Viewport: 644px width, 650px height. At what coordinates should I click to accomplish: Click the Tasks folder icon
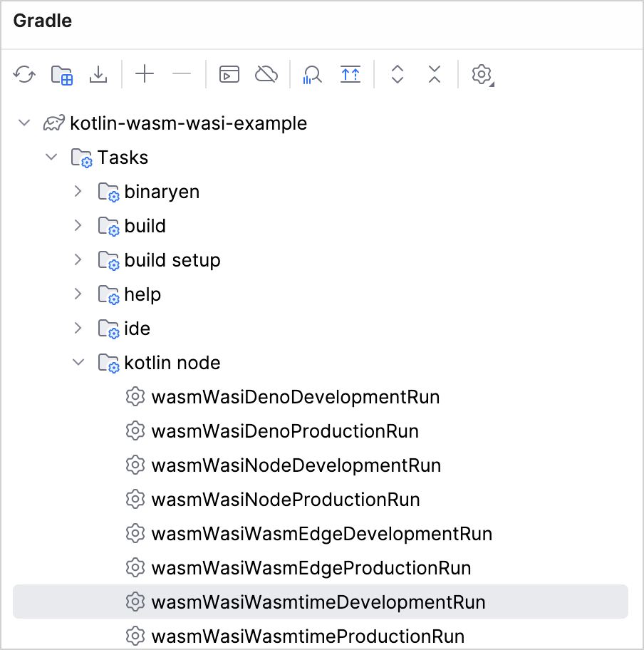tap(82, 158)
